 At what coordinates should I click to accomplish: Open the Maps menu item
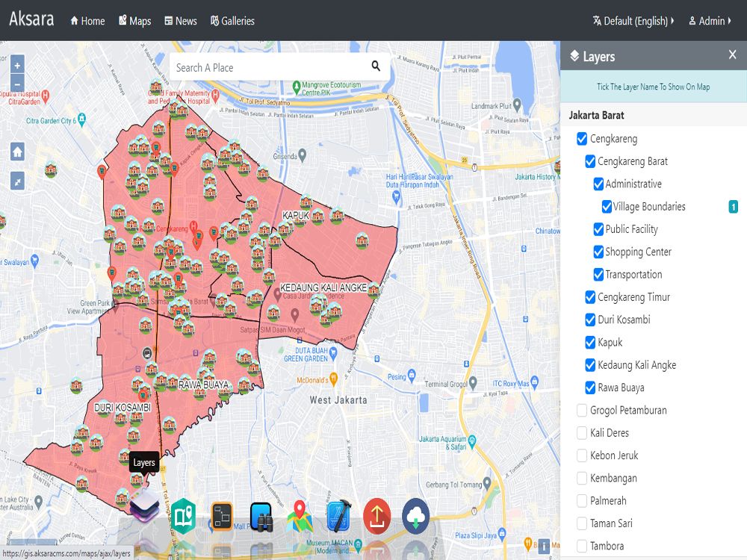pyautogui.click(x=134, y=21)
